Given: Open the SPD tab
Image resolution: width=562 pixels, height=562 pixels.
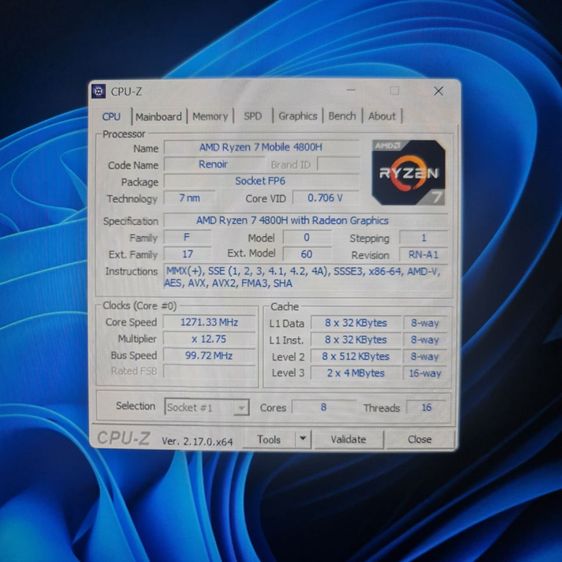Looking at the screenshot, I should (x=253, y=116).
